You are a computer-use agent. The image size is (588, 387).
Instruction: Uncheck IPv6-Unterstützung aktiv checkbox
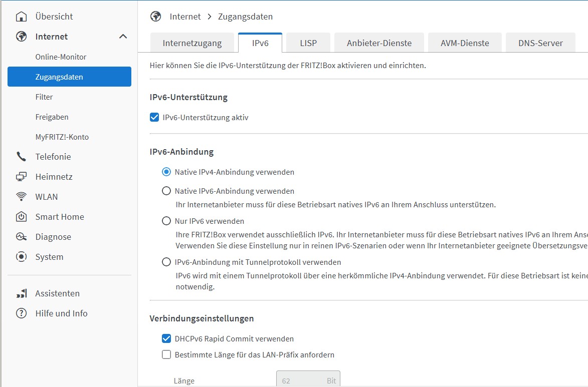pos(154,117)
